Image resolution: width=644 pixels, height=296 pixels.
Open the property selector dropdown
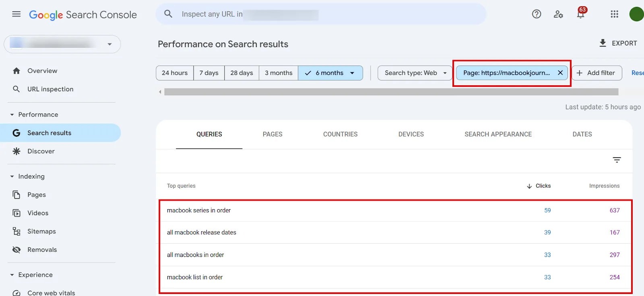pyautogui.click(x=62, y=44)
